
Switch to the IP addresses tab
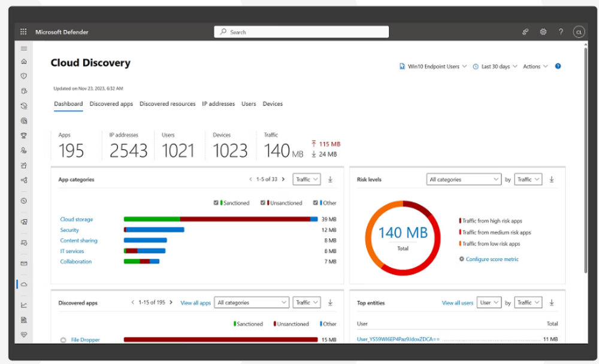pos(219,104)
